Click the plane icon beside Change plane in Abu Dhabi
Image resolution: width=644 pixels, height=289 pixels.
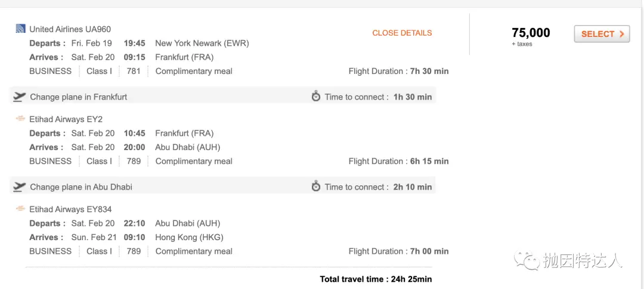point(19,187)
